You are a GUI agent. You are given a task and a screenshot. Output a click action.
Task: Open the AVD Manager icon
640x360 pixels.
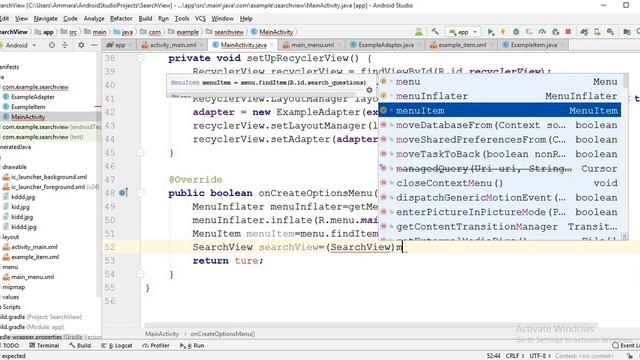(x=597, y=32)
